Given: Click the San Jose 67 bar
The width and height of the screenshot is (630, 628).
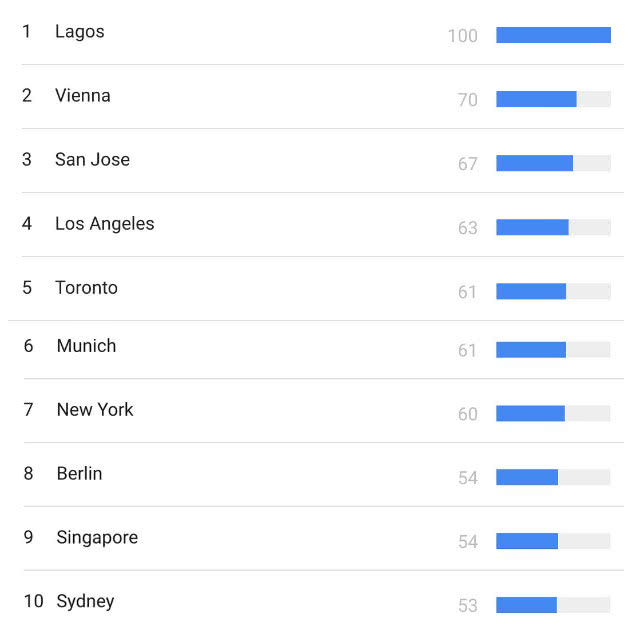Looking at the screenshot, I should pos(534,163).
